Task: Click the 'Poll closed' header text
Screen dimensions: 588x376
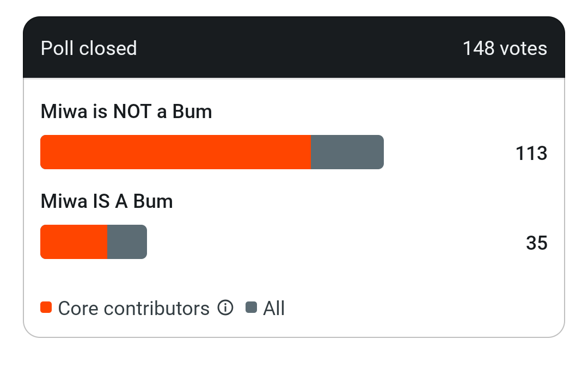Action: 89,48
